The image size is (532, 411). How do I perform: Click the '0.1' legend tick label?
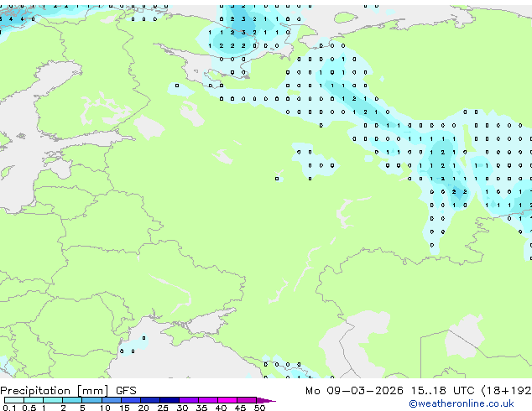(9, 408)
